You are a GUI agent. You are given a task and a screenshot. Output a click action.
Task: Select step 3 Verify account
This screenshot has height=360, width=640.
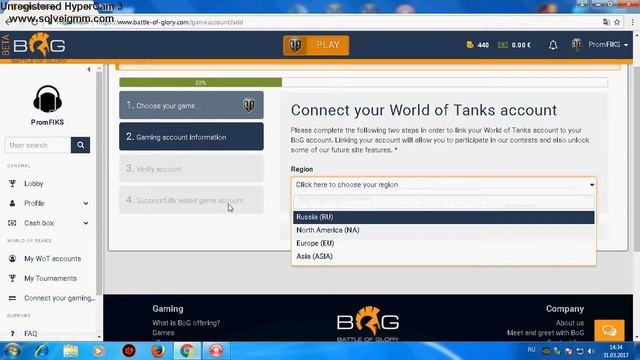[191, 168]
